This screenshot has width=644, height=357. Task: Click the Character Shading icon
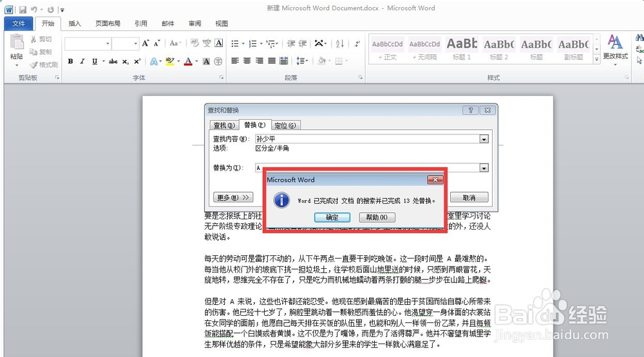[207, 61]
